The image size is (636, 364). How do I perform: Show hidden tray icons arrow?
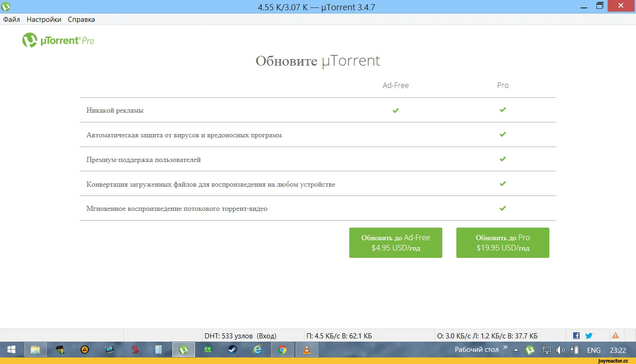(x=516, y=350)
